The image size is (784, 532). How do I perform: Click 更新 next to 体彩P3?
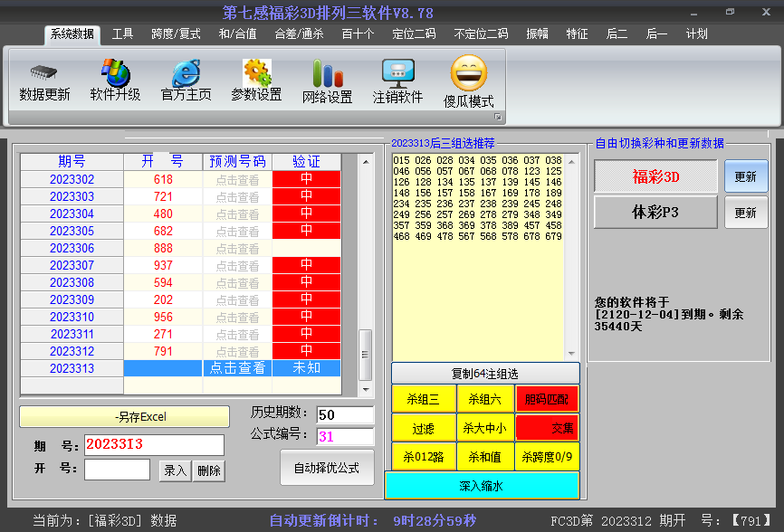point(745,213)
